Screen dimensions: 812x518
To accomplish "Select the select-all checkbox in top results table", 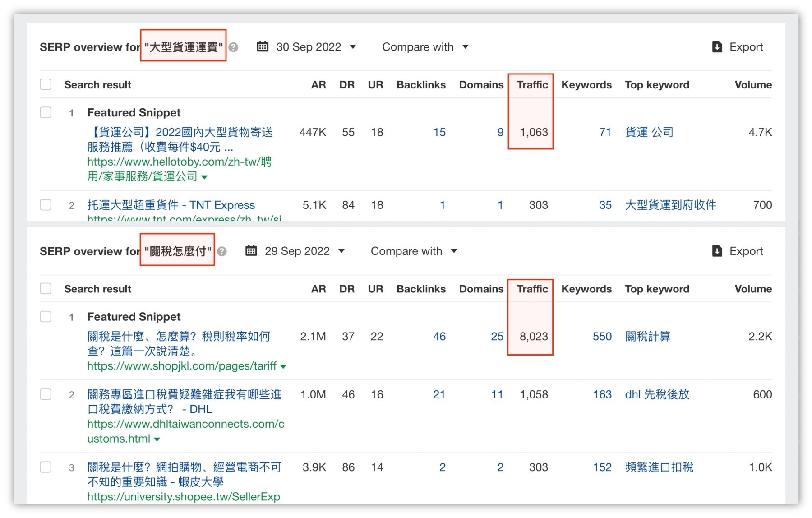I will click(x=46, y=84).
